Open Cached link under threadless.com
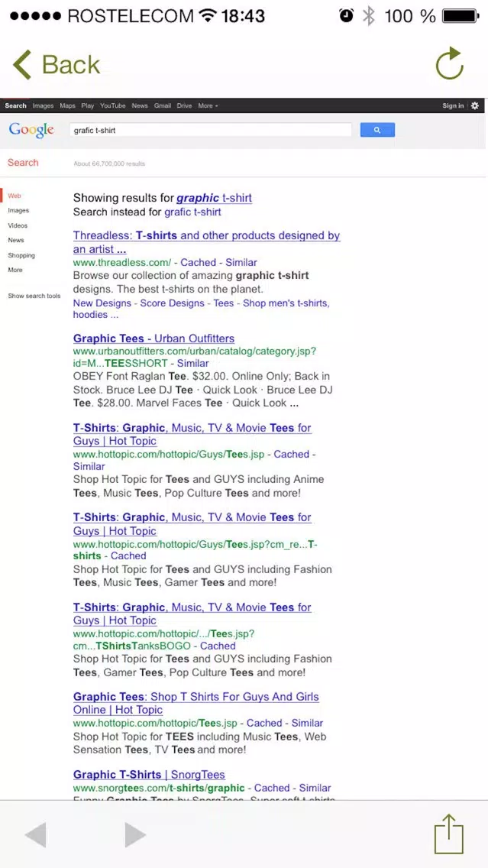Viewport: 488px width, 868px height. [x=198, y=262]
